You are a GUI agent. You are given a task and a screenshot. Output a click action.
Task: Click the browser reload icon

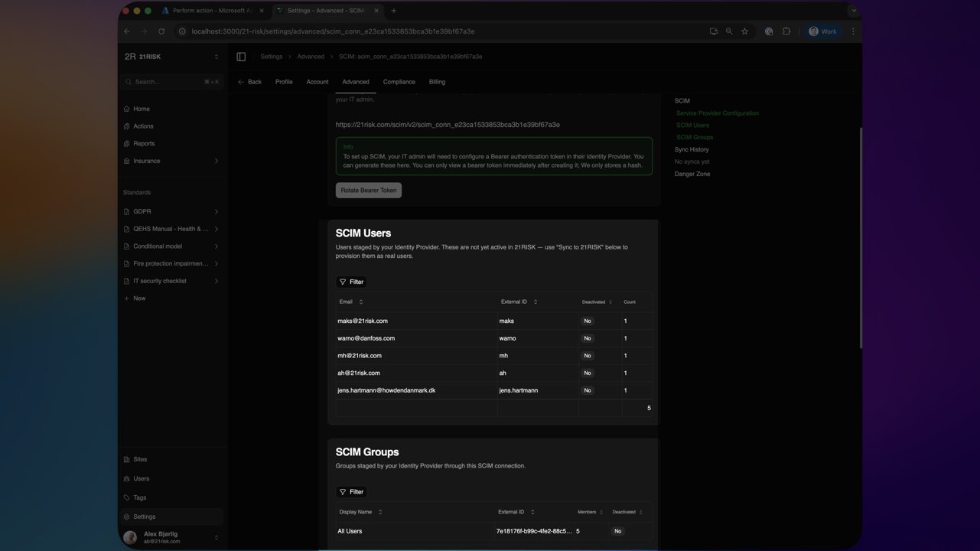(161, 31)
